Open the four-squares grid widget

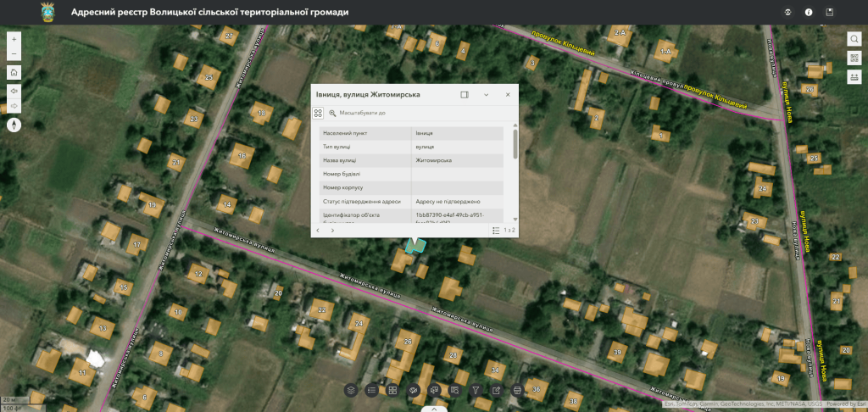(392, 390)
